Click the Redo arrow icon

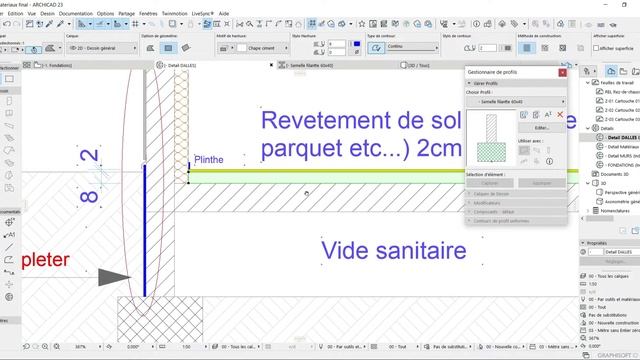[x=16, y=24]
